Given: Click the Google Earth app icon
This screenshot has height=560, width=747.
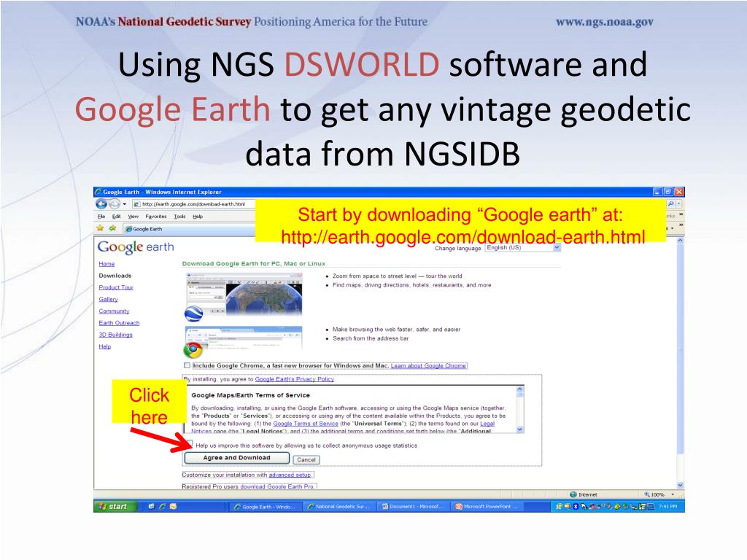Looking at the screenshot, I should pyautogui.click(x=193, y=314).
